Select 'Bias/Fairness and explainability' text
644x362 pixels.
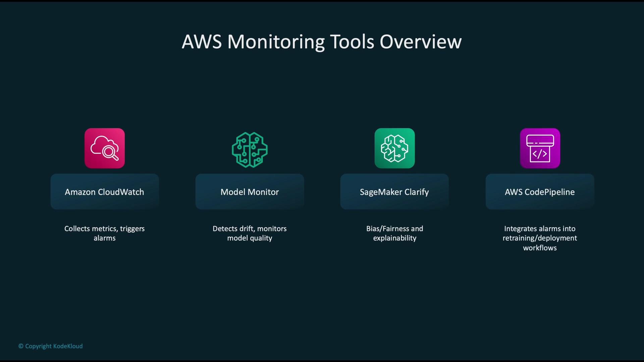coord(394,233)
